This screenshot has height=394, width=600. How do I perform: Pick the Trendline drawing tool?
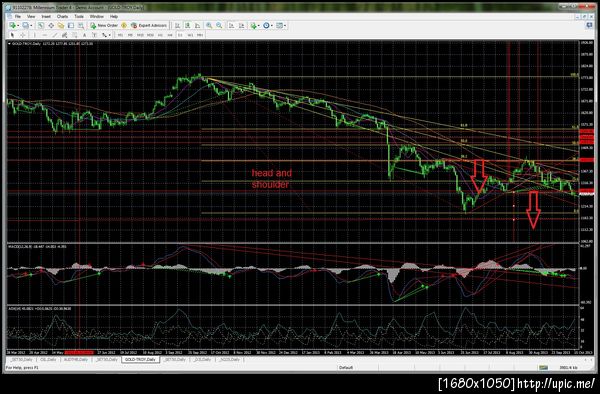55,35
